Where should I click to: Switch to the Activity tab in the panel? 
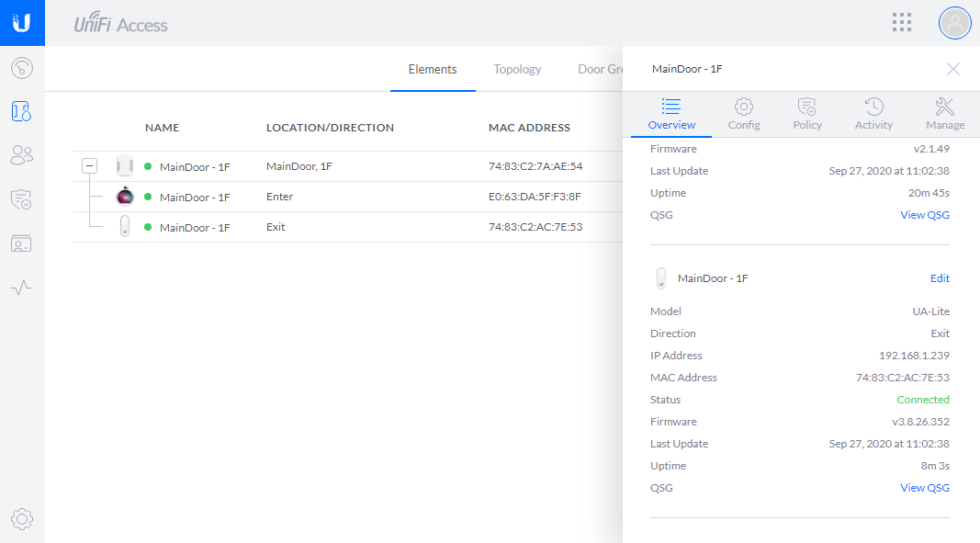tap(873, 115)
